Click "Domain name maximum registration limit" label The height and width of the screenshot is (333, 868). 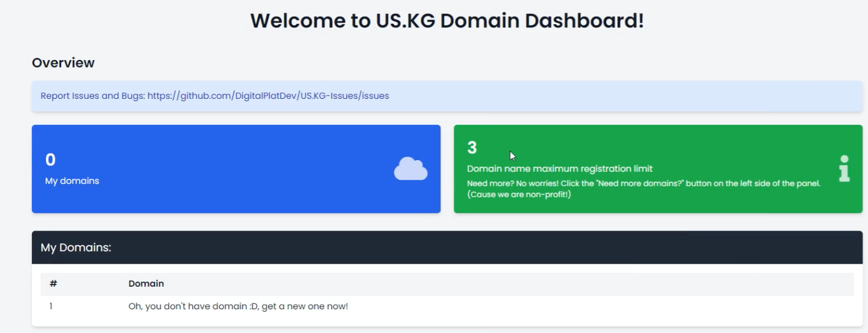(559, 169)
